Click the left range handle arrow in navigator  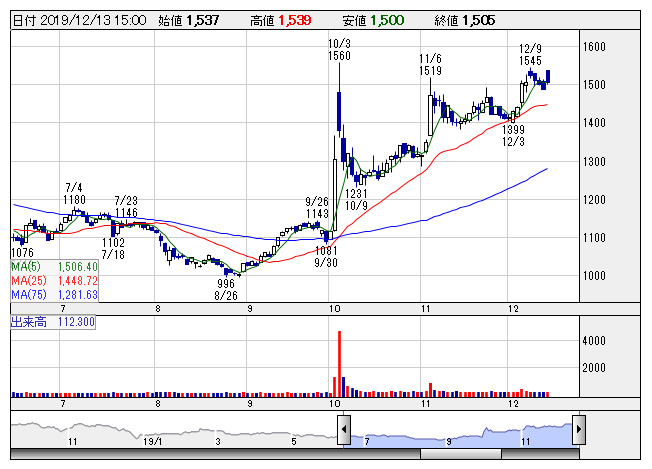pos(344,429)
